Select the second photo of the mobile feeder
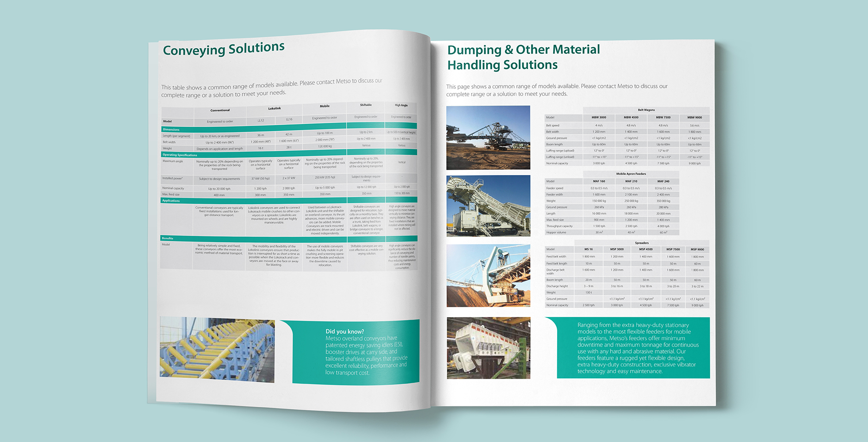This screenshot has height=442, width=868. pos(488,206)
